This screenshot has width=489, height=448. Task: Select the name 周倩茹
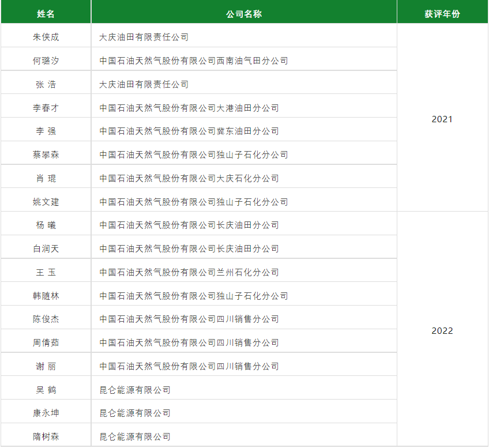(46, 342)
